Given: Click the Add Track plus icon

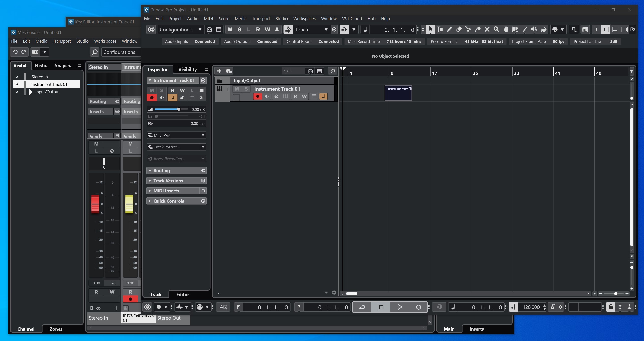Looking at the screenshot, I should [x=219, y=71].
